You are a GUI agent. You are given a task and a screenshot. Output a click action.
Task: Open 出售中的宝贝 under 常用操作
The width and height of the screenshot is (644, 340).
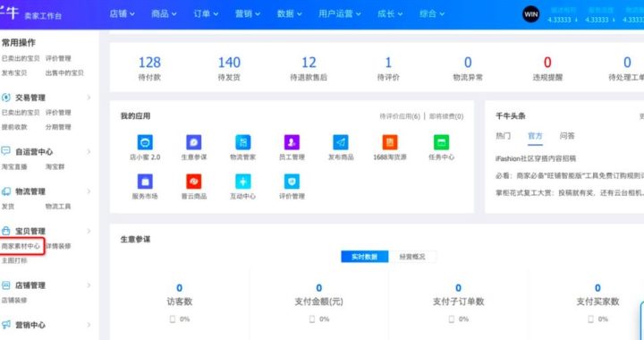pyautogui.click(x=64, y=73)
